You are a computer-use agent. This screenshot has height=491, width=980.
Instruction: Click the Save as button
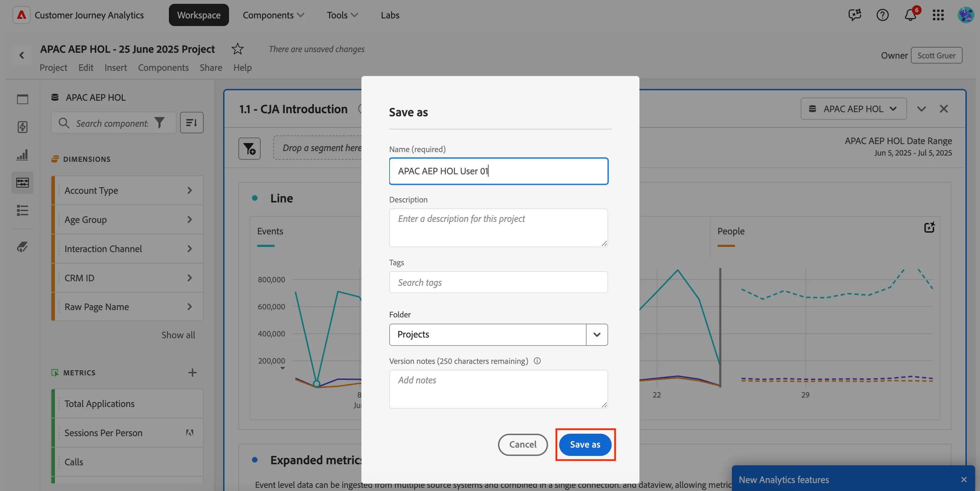[585, 444]
